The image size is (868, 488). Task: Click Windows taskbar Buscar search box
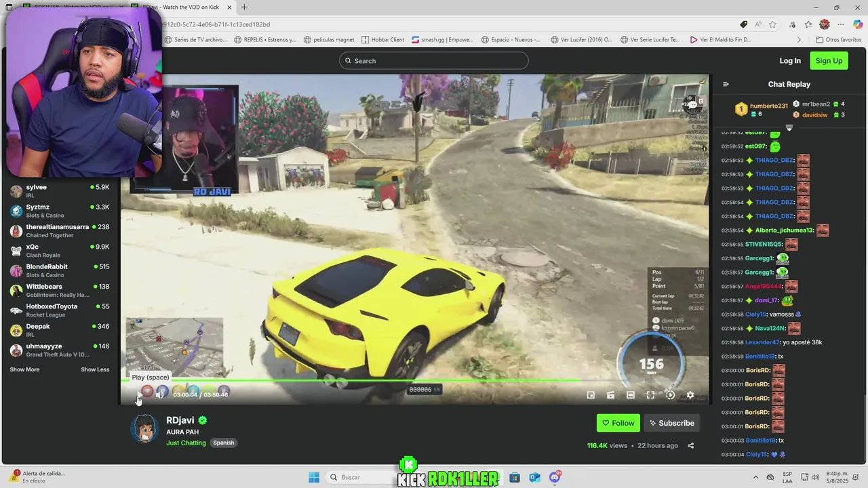click(x=360, y=477)
